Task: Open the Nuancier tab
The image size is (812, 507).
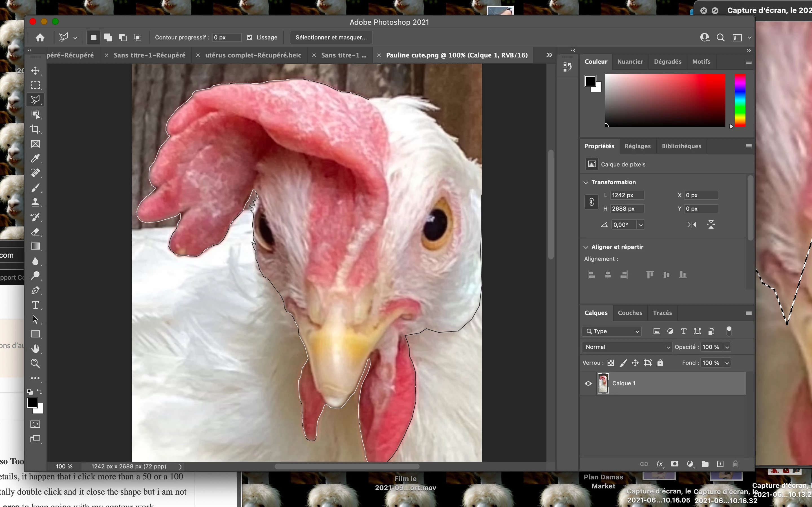Action: tap(630, 62)
